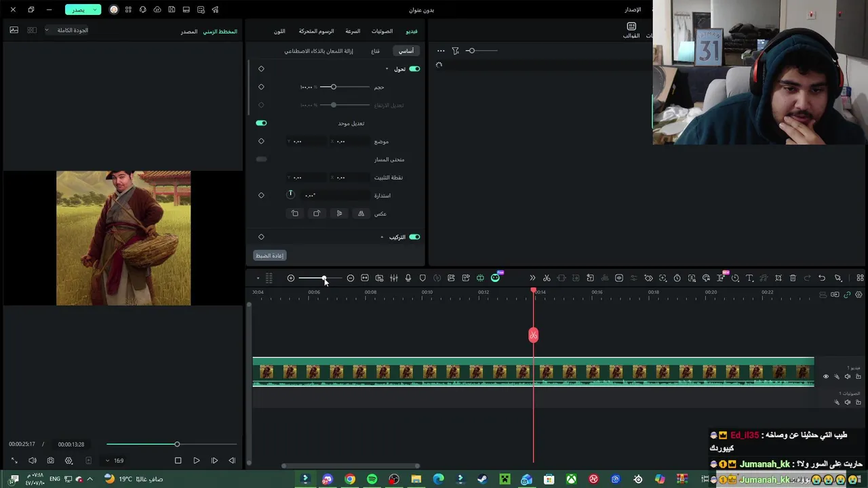
Task: Mute audio track 1 speaker icon
Action: tap(847, 403)
